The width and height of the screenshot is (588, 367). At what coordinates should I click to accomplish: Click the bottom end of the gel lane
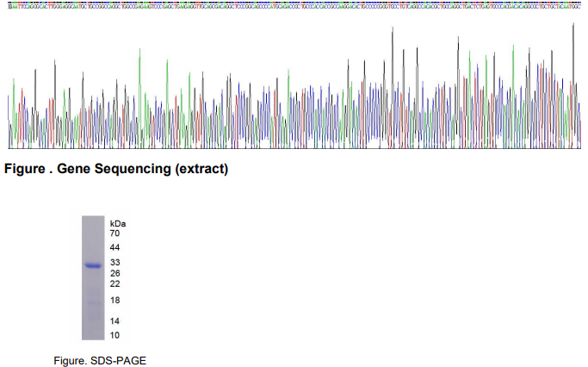pos(93,337)
